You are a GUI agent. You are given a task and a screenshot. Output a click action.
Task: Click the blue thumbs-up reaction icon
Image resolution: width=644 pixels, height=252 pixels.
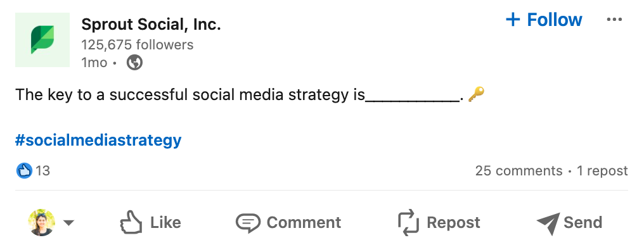[x=24, y=170]
